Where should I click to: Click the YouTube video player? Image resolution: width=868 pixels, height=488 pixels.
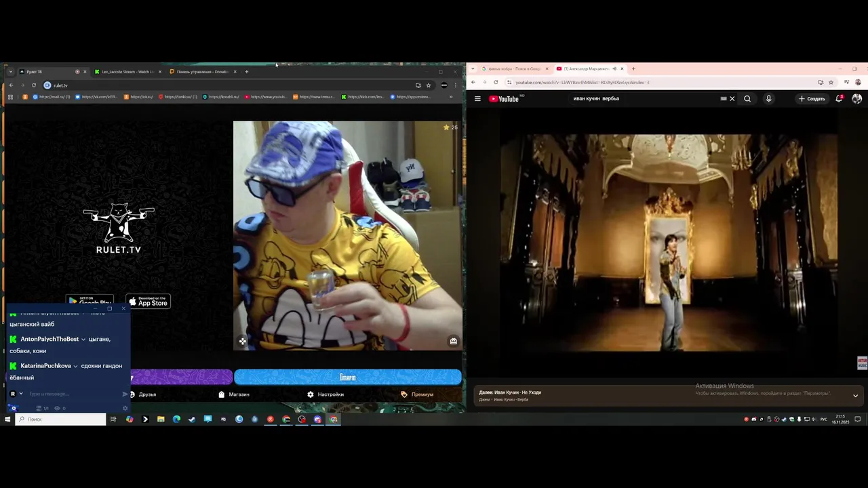click(x=669, y=243)
